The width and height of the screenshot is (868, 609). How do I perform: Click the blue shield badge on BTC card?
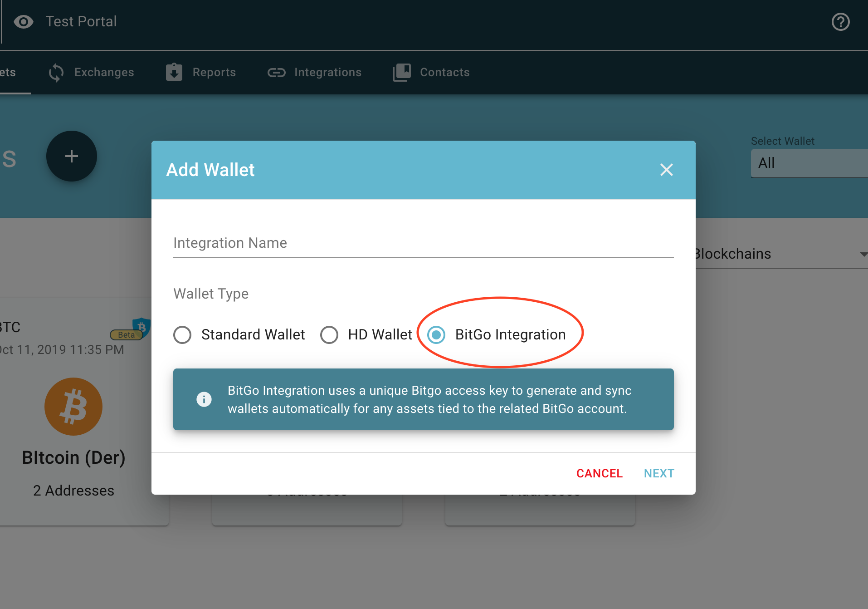point(141,327)
